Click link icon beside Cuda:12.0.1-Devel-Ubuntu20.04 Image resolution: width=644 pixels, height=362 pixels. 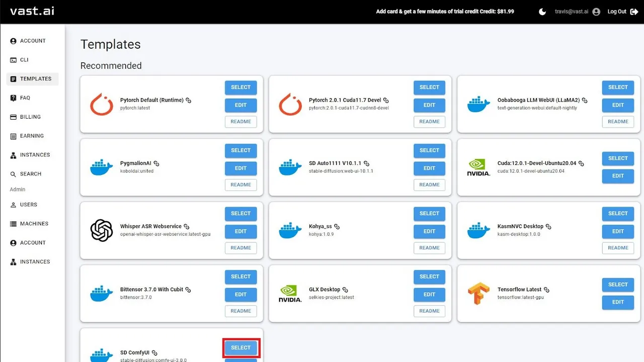581,164
